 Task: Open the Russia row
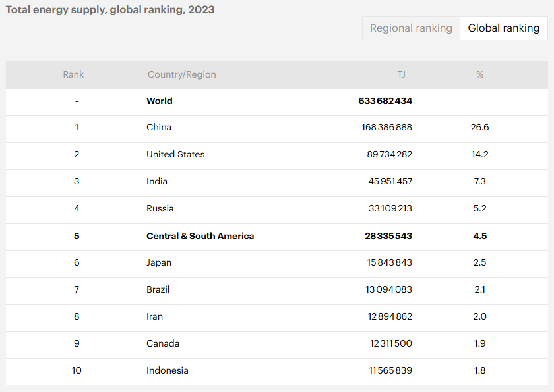pyautogui.click(x=160, y=208)
